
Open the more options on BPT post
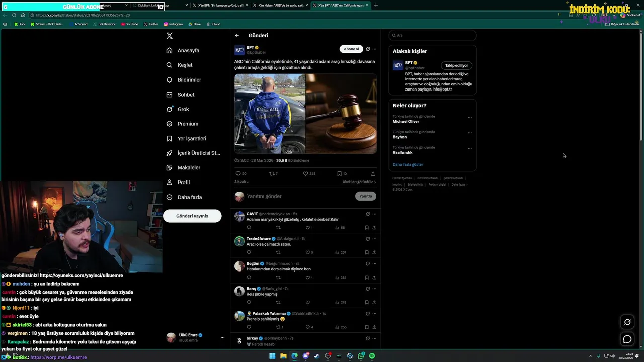point(374,49)
